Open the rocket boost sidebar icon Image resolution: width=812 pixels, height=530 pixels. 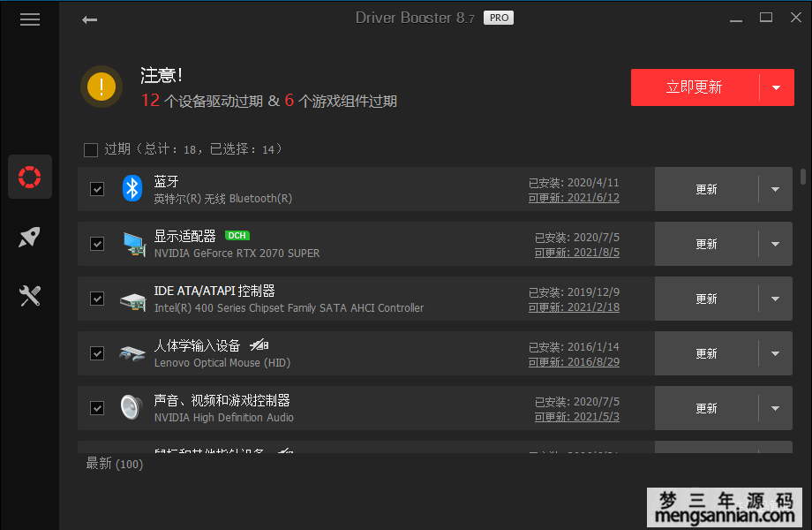point(29,237)
